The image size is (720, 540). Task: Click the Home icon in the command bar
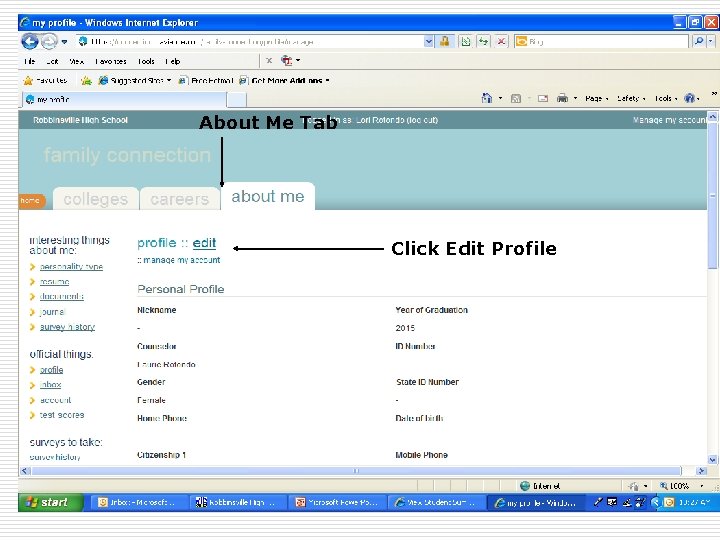[x=487, y=98]
